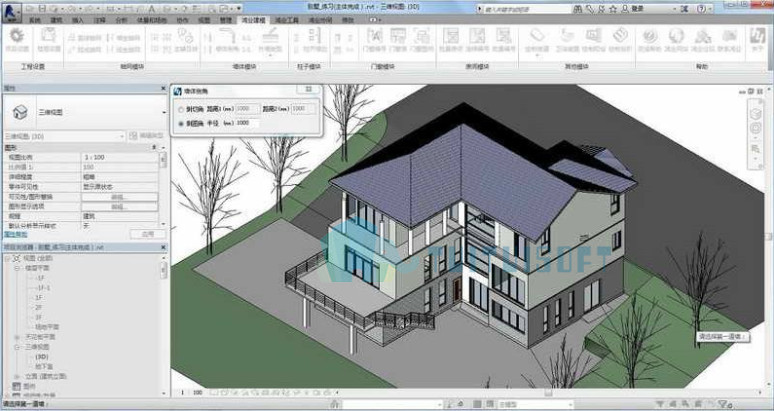Collapse the 三维视图 node in project browser

pos(16,347)
